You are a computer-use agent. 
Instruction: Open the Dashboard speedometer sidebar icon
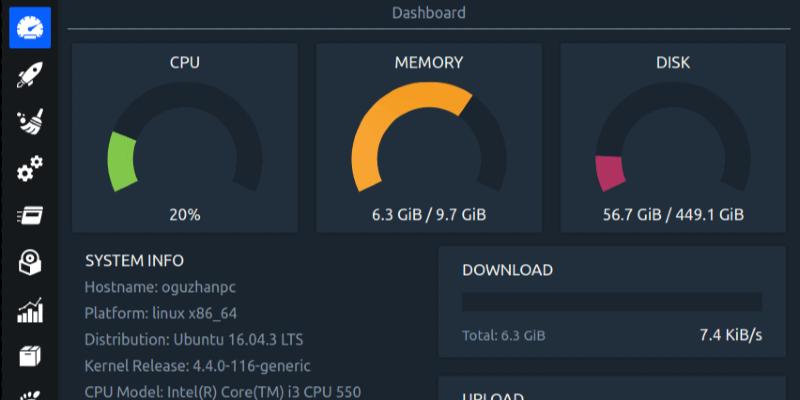30,28
